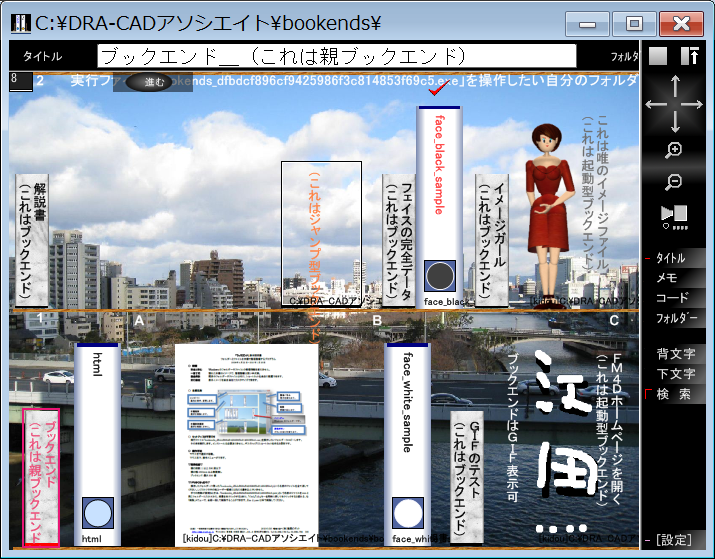Click light blue circle on html binder

(x=98, y=513)
